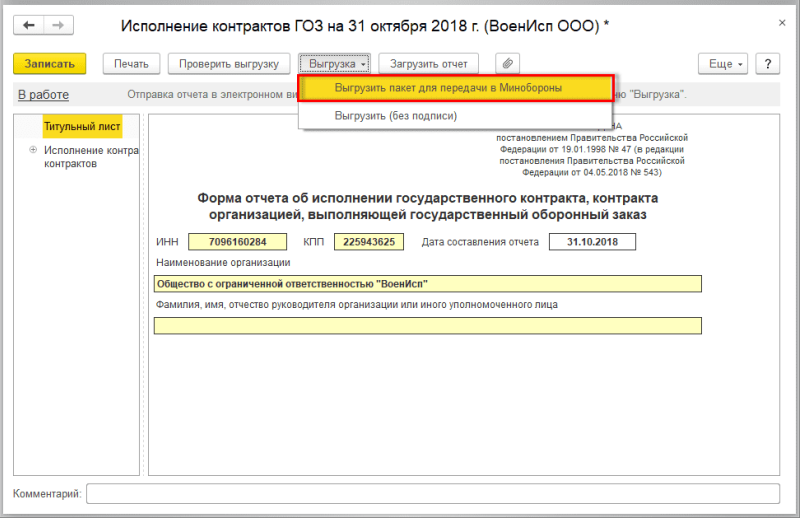Open the В работе status link
The height and width of the screenshot is (518, 800).
point(43,95)
